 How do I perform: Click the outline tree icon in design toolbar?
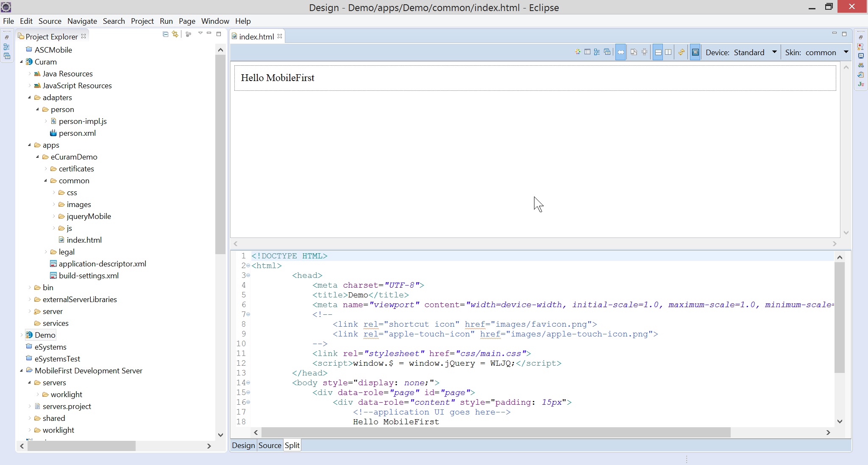[597, 52]
